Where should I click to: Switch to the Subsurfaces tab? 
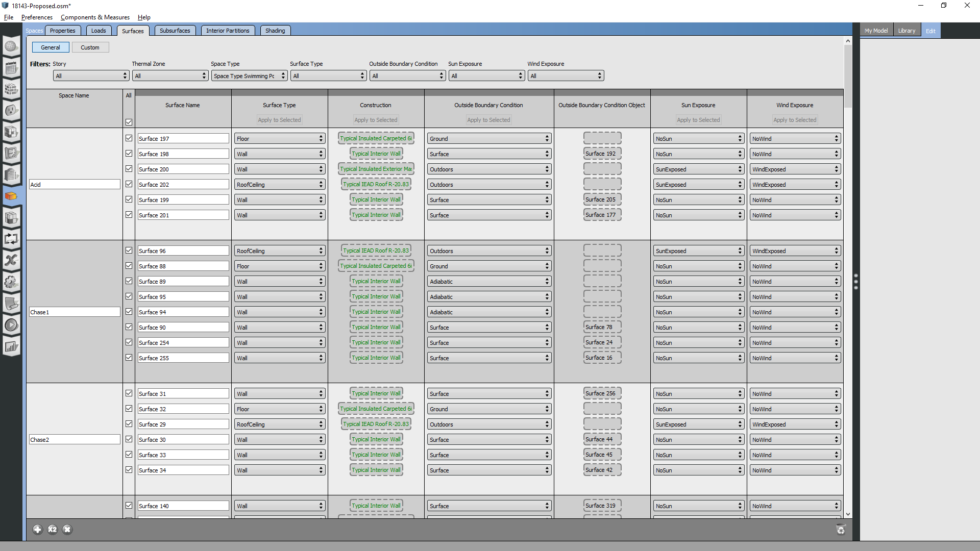coord(175,31)
